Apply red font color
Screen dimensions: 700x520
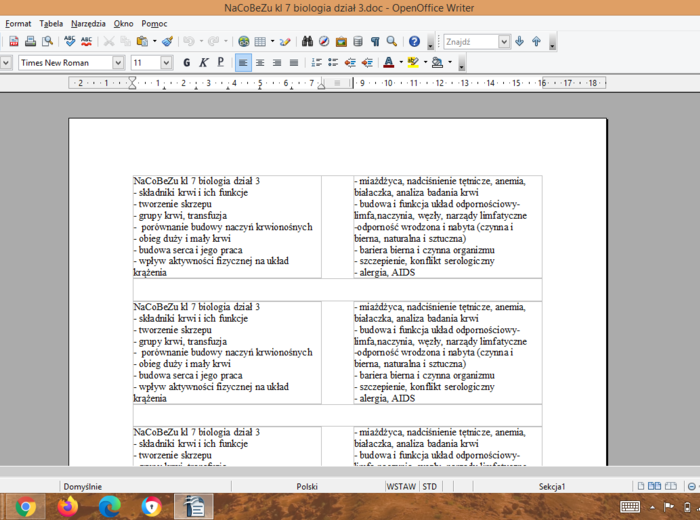(x=389, y=62)
